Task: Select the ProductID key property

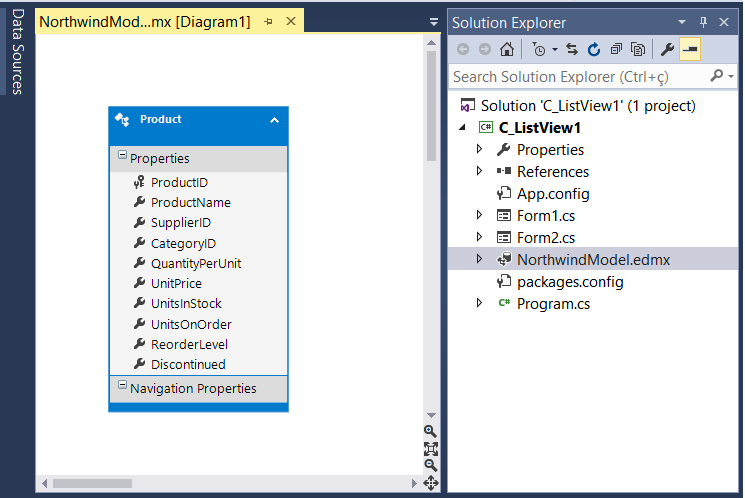Action: (179, 182)
